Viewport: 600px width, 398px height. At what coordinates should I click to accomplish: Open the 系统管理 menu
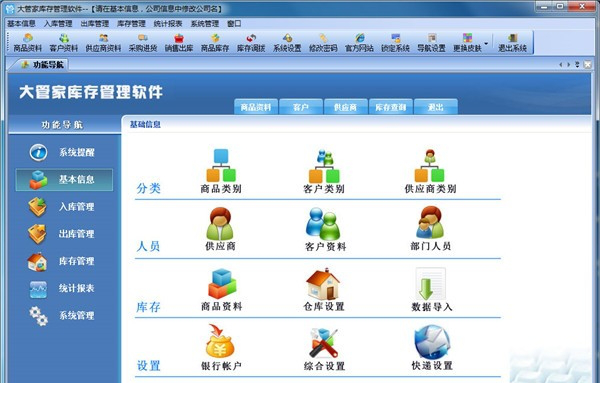tap(205, 23)
